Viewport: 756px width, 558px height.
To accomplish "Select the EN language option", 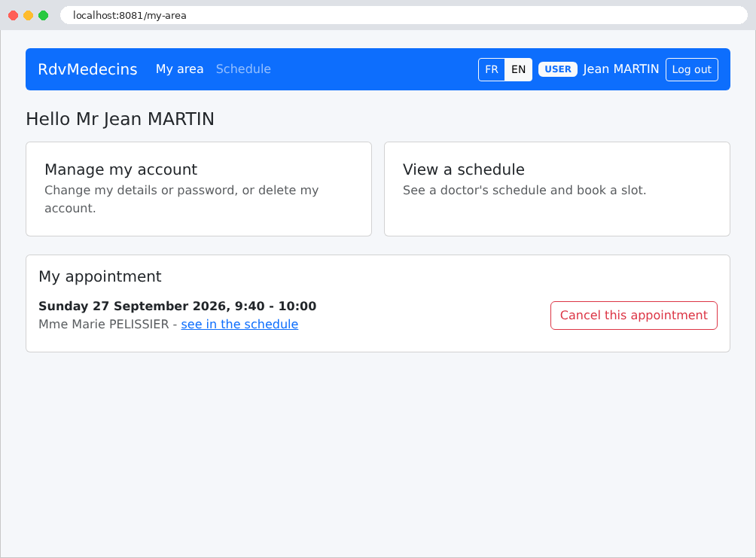I will point(518,69).
